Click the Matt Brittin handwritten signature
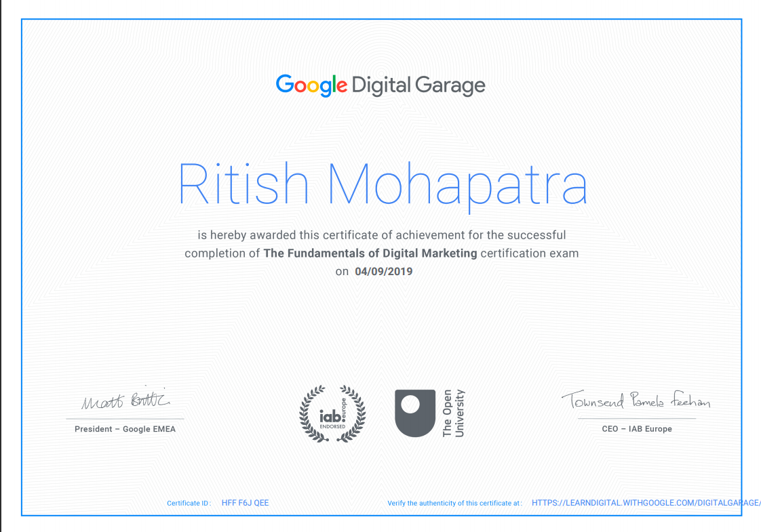This screenshot has height=532, width=761. coord(125,399)
